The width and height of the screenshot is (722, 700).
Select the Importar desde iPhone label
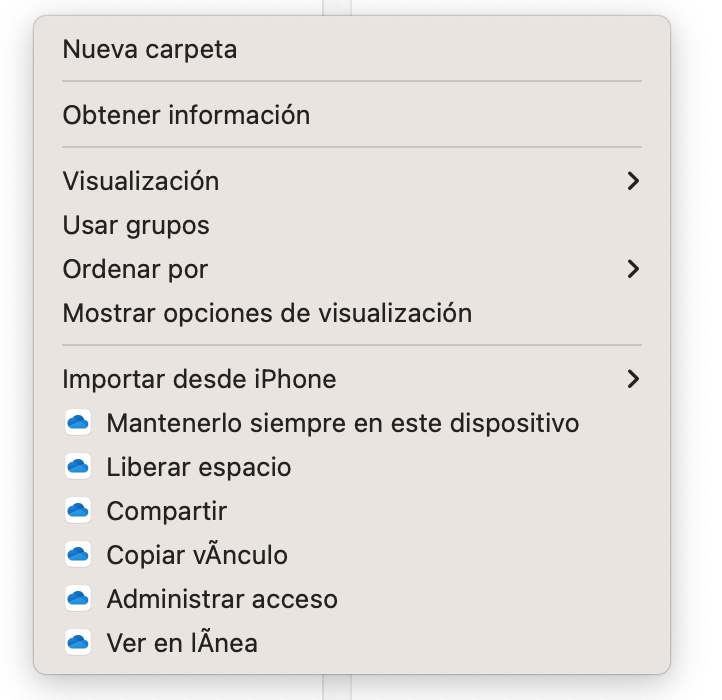199,379
